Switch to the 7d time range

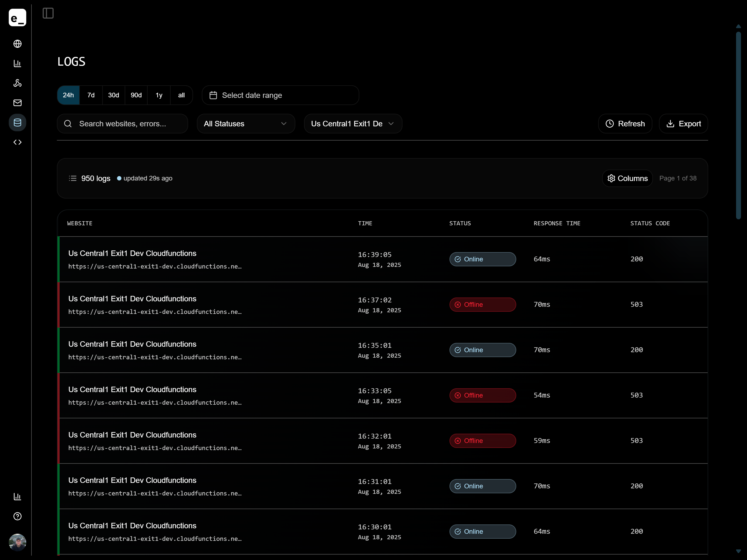coord(91,95)
